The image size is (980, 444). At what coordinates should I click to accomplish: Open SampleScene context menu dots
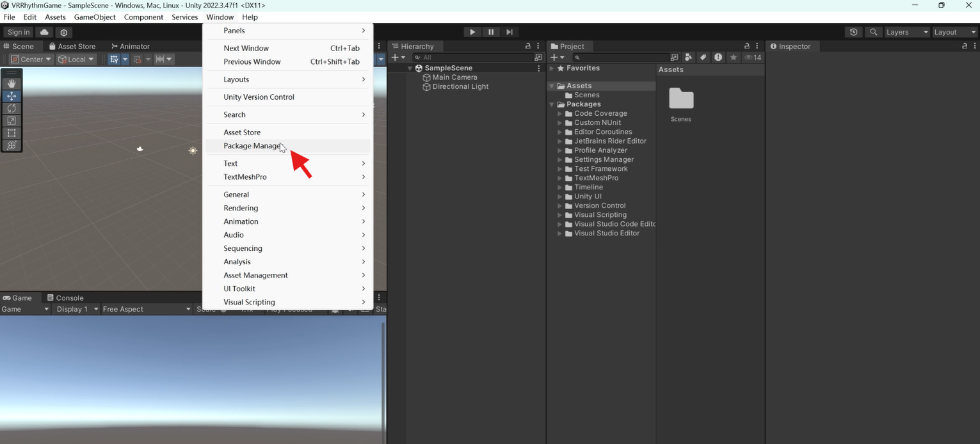pyautogui.click(x=539, y=68)
